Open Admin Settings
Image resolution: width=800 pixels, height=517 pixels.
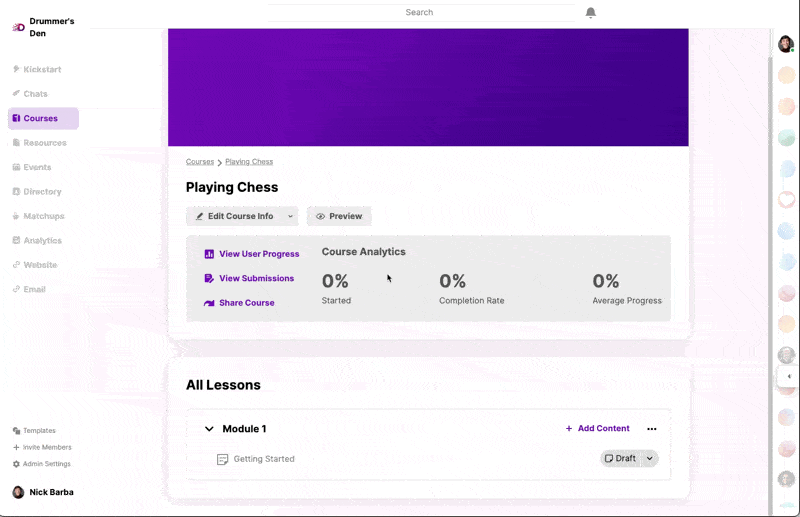pos(42,464)
